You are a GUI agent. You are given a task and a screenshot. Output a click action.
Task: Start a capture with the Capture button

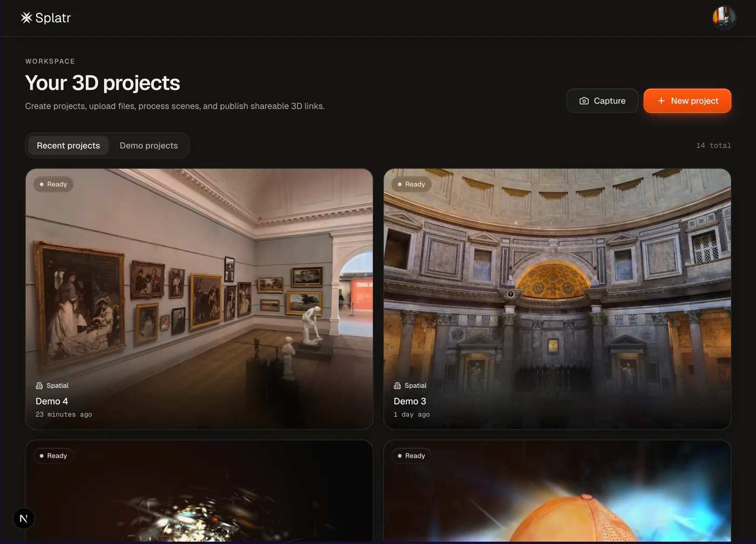point(603,101)
